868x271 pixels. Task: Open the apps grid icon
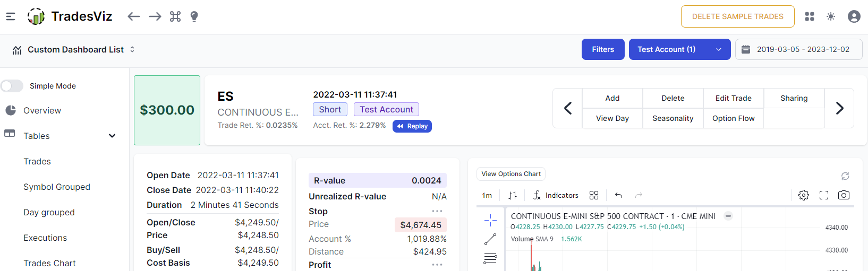pos(810,16)
